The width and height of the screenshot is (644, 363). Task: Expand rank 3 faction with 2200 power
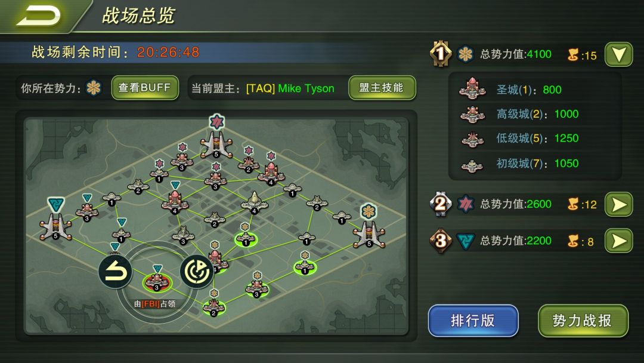coord(618,241)
